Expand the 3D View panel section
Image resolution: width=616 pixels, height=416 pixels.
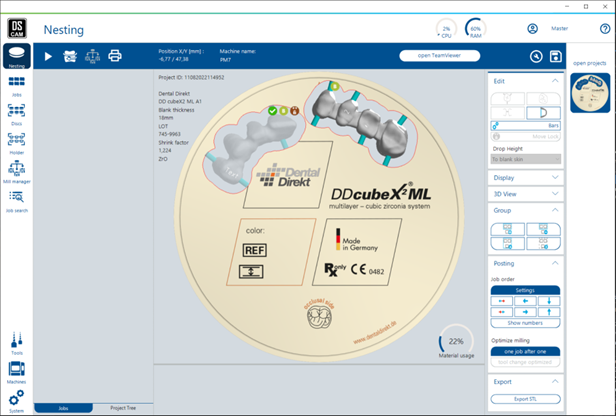(x=526, y=194)
